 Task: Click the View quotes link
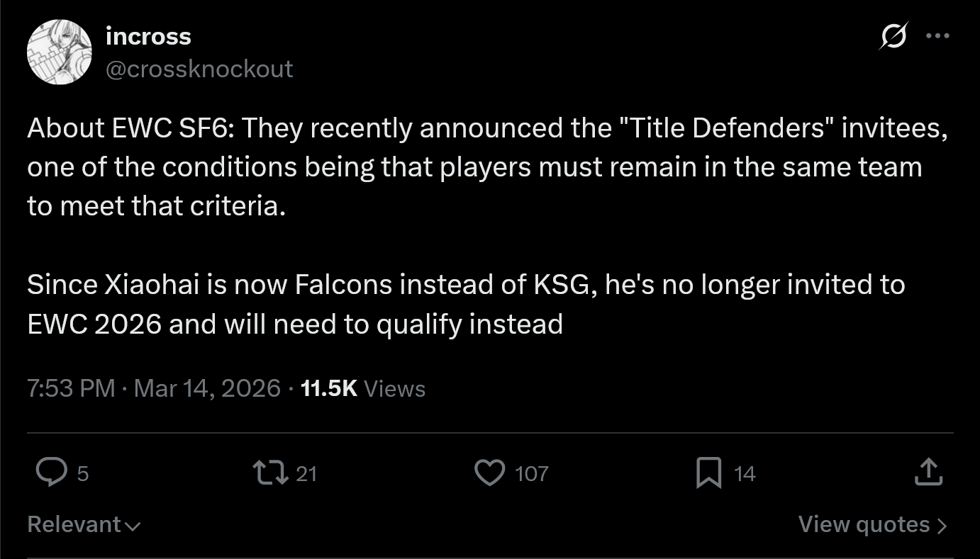tap(864, 524)
